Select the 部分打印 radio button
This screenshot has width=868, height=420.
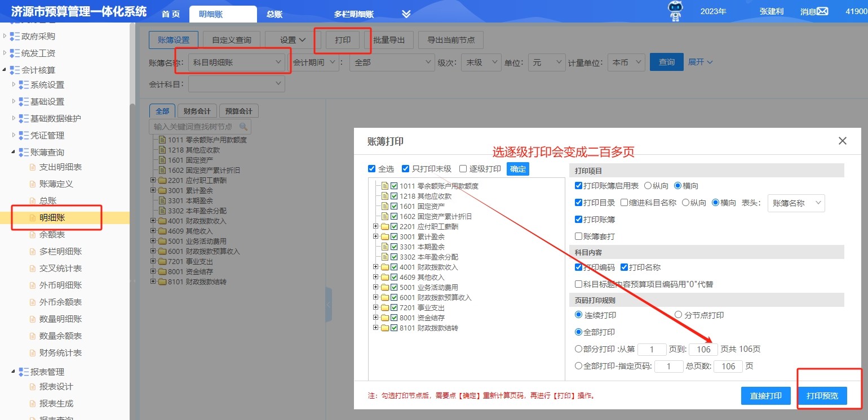(578, 349)
